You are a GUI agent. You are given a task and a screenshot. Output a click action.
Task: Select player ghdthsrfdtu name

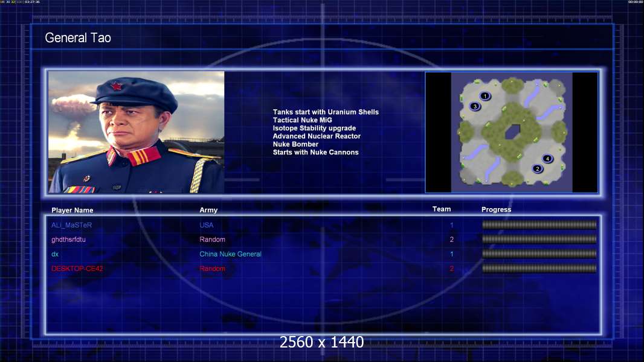click(69, 240)
